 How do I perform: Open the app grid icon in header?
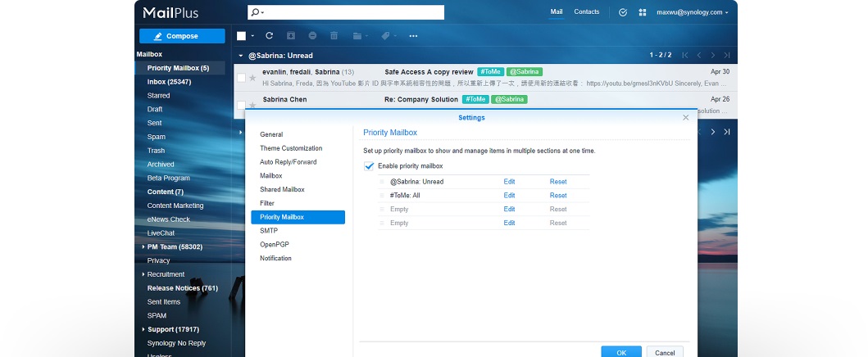642,12
